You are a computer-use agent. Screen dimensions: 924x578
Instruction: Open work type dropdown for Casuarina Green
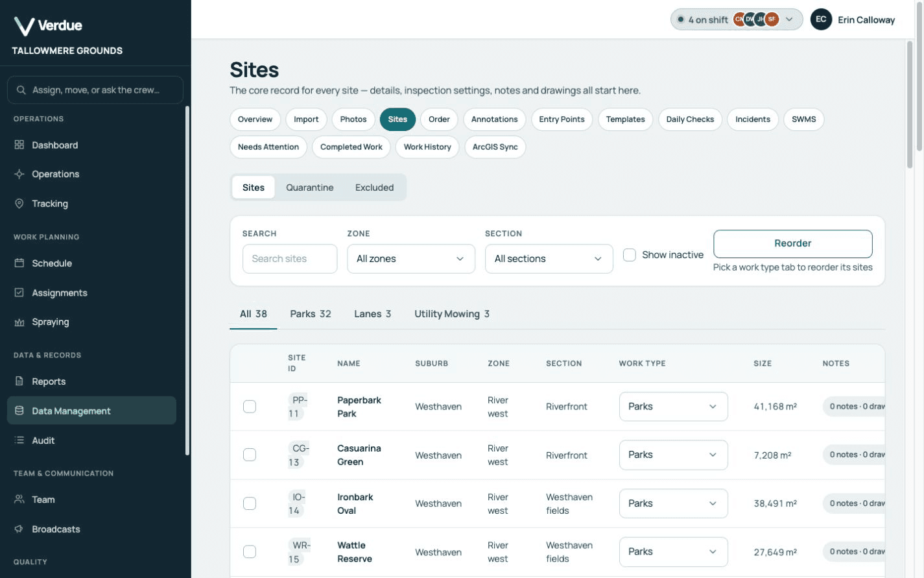(673, 455)
